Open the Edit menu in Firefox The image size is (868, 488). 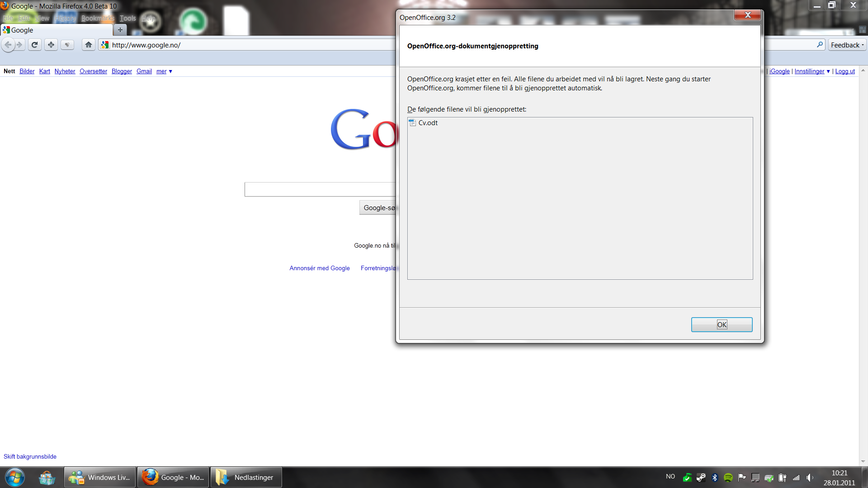[x=24, y=18]
